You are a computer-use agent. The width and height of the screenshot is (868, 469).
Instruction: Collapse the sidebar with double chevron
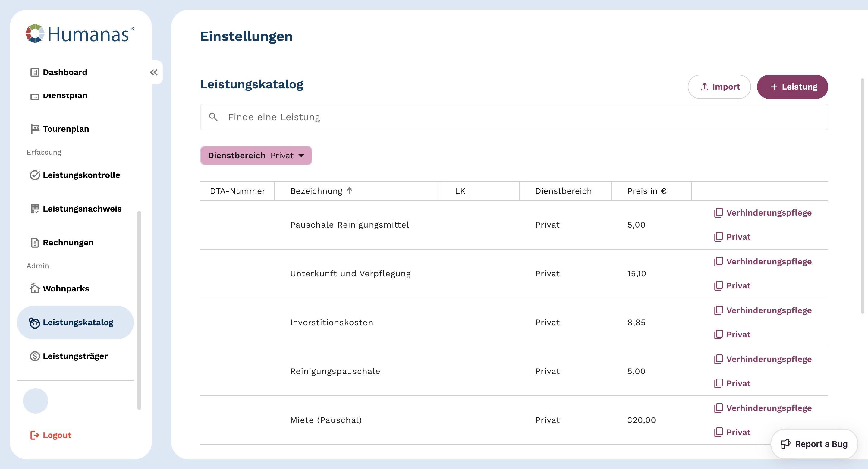[x=154, y=72]
